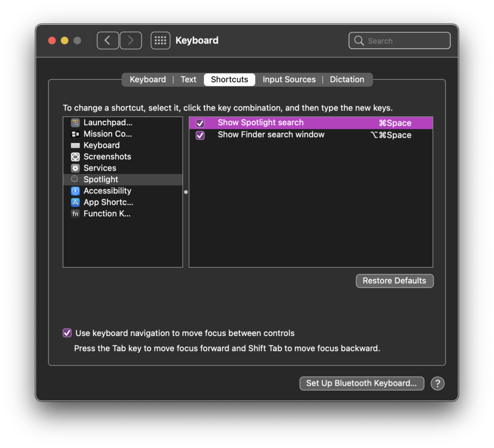The height and width of the screenshot is (448, 494).
Task: Select the Screenshots camera icon
Action: (75, 157)
